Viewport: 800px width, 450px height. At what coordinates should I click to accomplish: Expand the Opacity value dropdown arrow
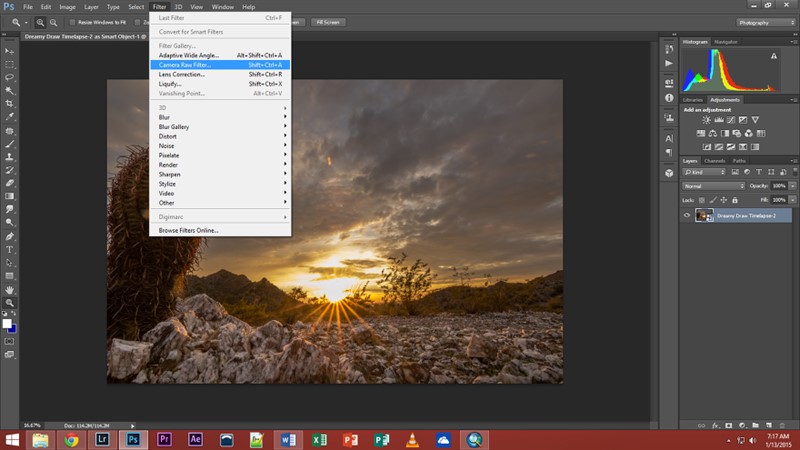click(x=793, y=186)
